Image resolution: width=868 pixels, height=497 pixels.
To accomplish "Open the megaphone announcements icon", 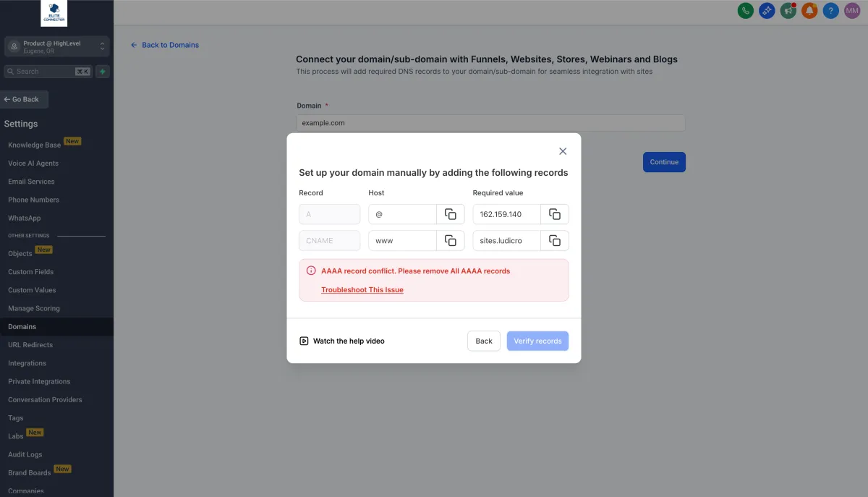I will pyautogui.click(x=788, y=11).
